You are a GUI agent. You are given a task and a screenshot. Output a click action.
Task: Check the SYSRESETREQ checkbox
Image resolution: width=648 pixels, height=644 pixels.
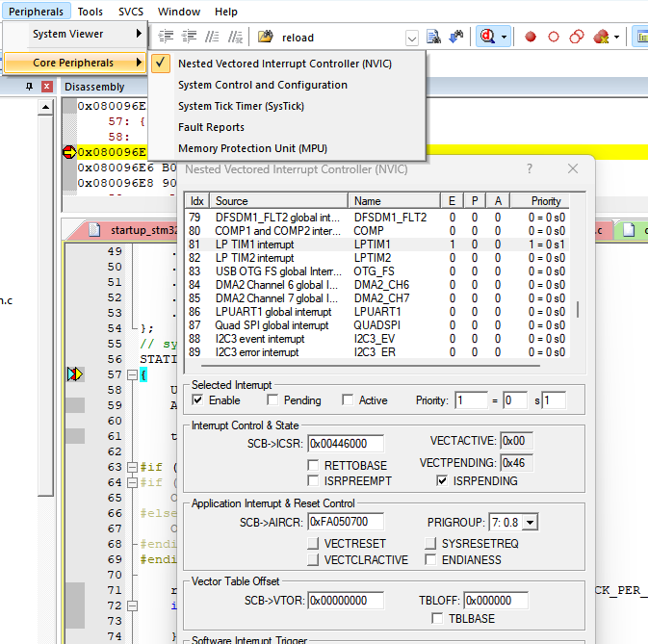click(x=430, y=543)
